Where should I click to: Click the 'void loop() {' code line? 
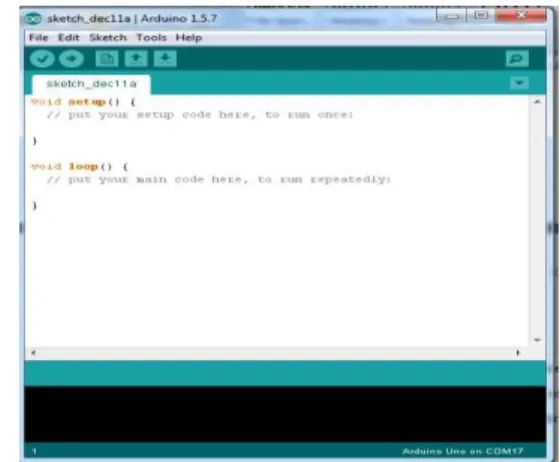[x=79, y=167]
